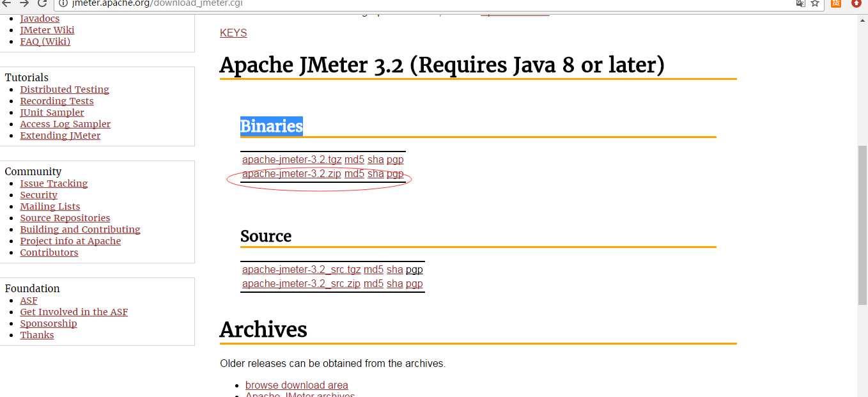Click the red circular update icon in toolbar
The height and width of the screenshot is (397, 868).
coord(856,3)
